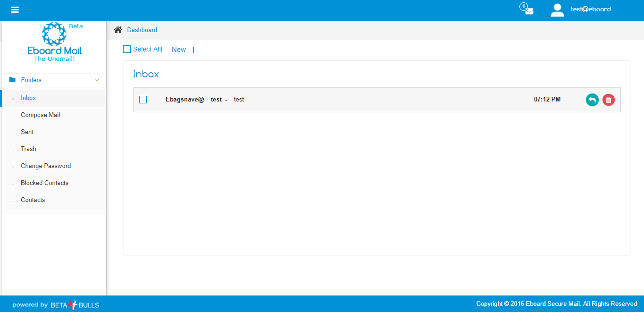The height and width of the screenshot is (312, 644).
Task: Collapse the Folders section using the chevron
Action: coord(98,80)
